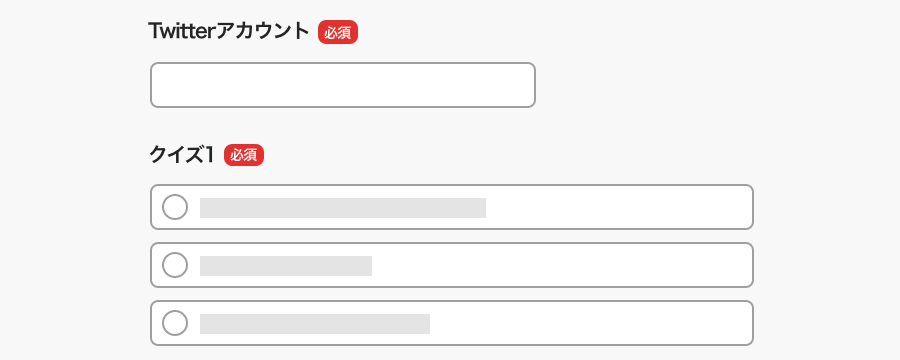Click the Twitterアカウント text input field

coord(343,85)
